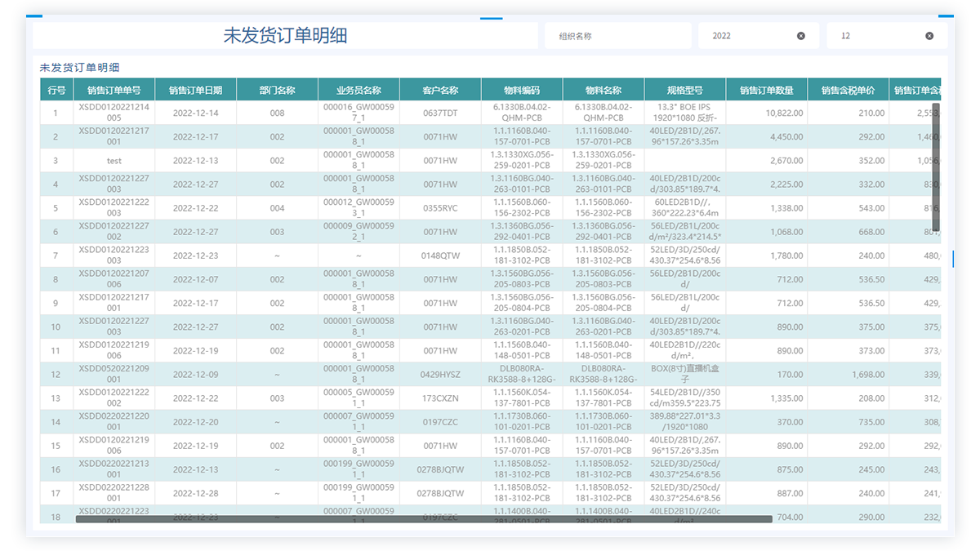980x551 pixels.
Task: Click the 业务员名称 column header
Action: [359, 91]
